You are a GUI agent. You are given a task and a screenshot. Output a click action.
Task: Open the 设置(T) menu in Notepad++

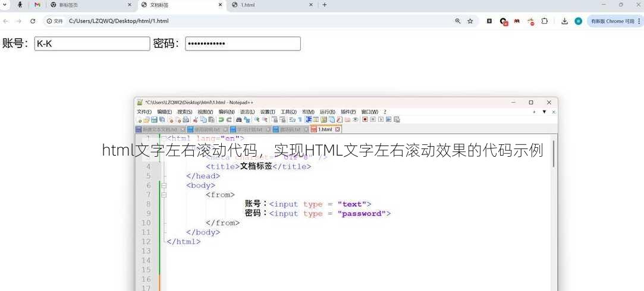268,112
